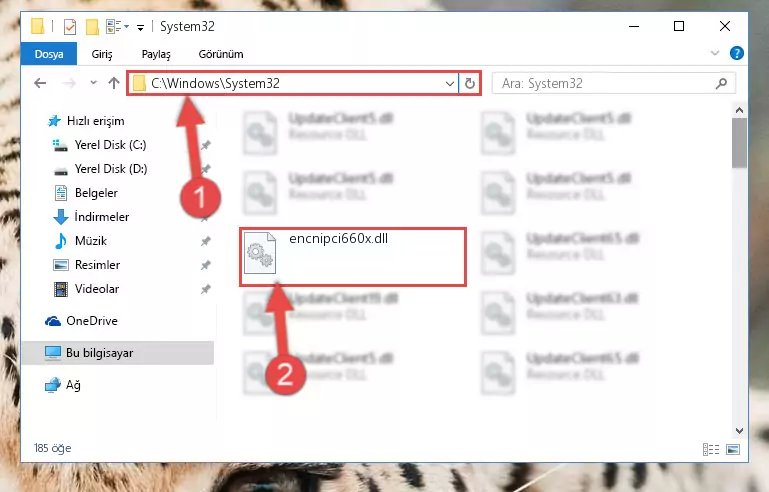Expand the ribbon chevron

point(715,53)
